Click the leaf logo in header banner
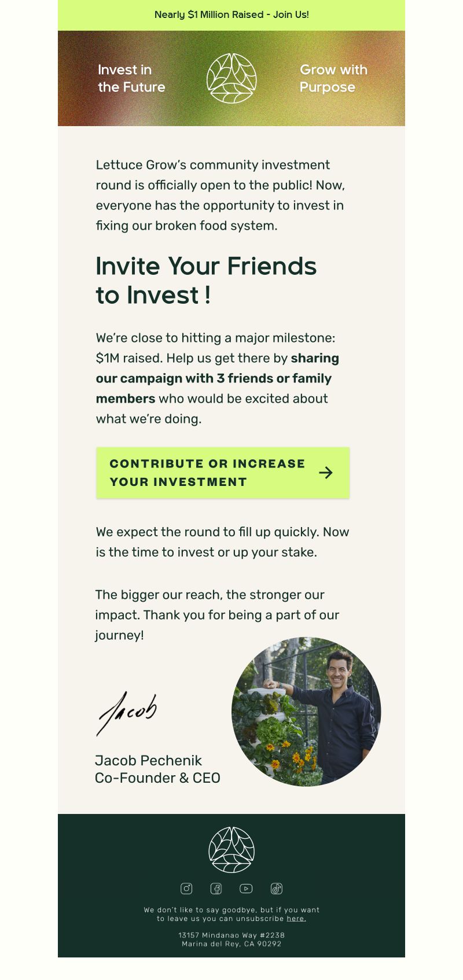 tap(231, 78)
